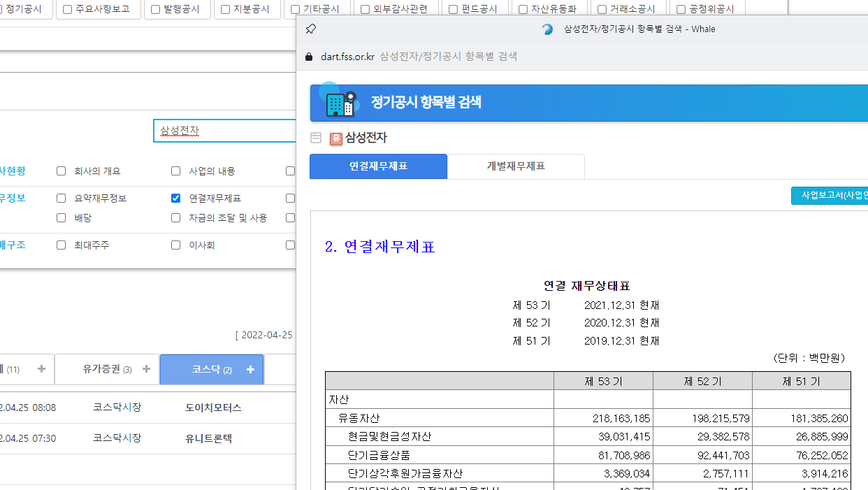Enable the 발행공시 checkbox
Viewport: 868px width, 490px height.
click(x=155, y=10)
